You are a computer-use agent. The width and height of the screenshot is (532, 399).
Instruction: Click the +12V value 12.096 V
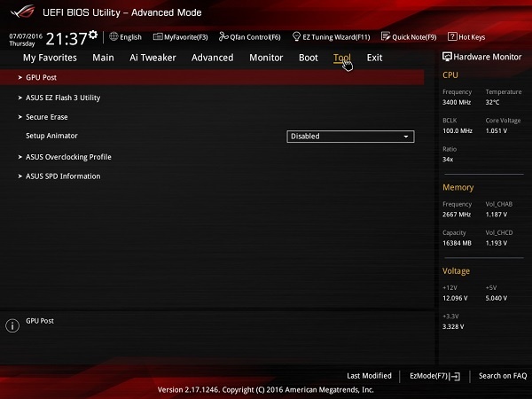[455, 298]
